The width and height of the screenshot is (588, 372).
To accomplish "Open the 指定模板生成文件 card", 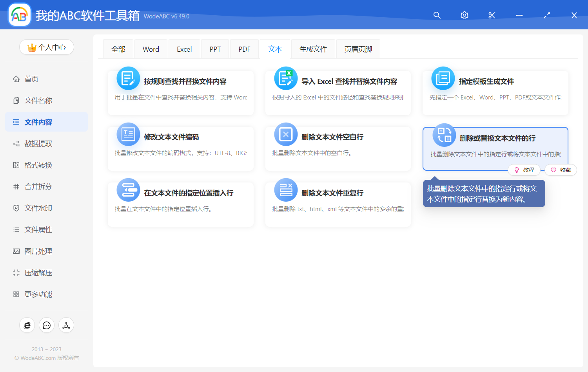I will (x=495, y=93).
